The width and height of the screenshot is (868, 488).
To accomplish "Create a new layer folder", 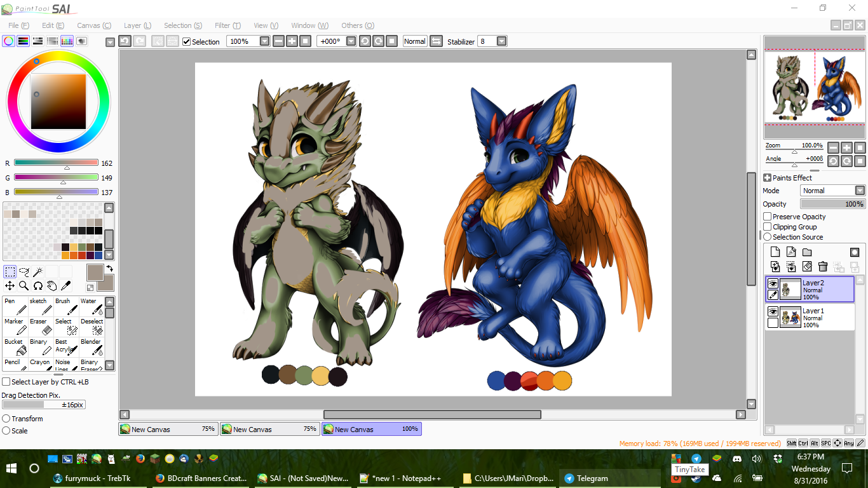I will click(x=807, y=252).
